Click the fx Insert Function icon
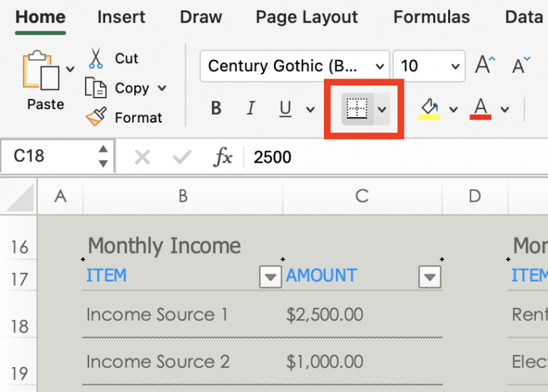 tap(223, 157)
